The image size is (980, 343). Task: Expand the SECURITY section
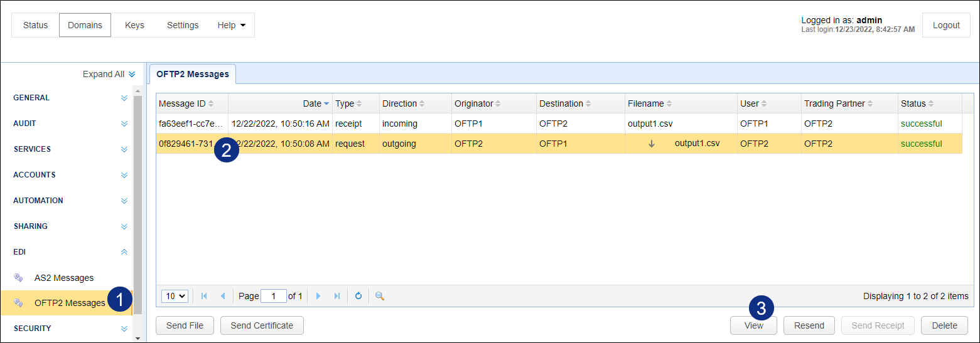(124, 329)
